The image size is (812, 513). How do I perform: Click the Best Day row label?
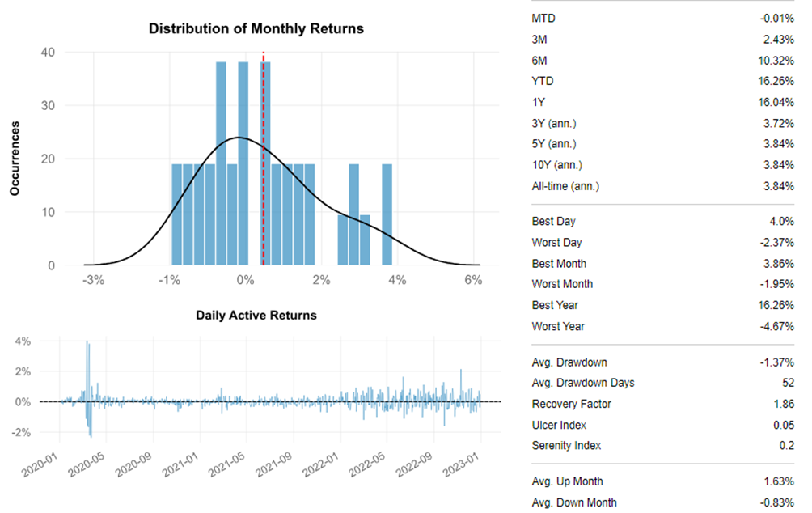[554, 221]
